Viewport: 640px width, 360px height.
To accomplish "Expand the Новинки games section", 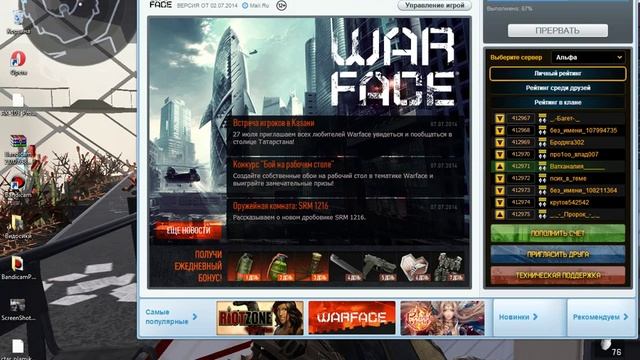I will pos(518,317).
